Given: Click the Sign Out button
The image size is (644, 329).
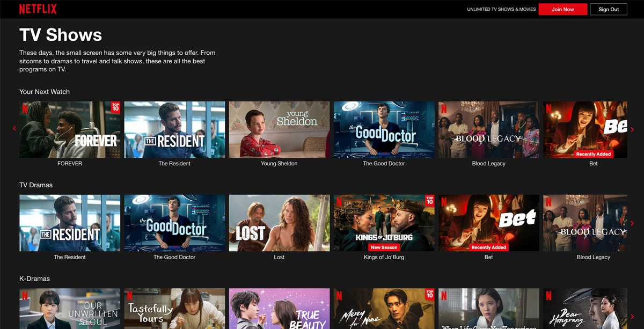Looking at the screenshot, I should click(x=609, y=9).
